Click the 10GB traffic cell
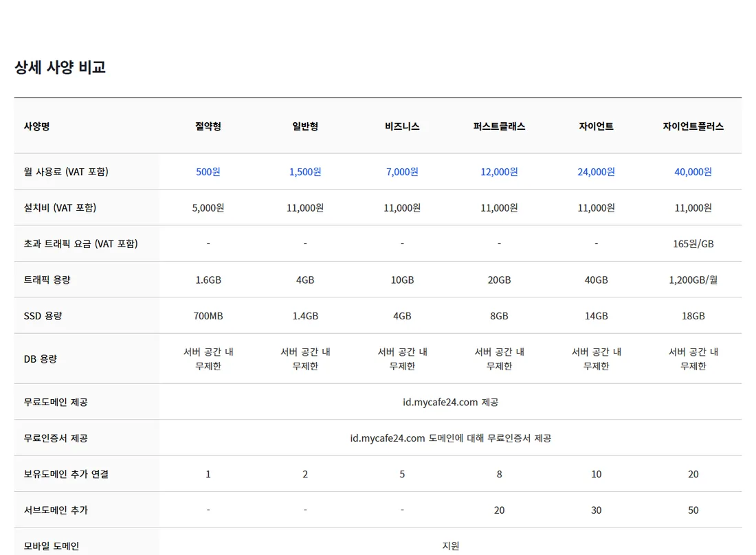Image resolution: width=756 pixels, height=555 pixels. (402, 280)
